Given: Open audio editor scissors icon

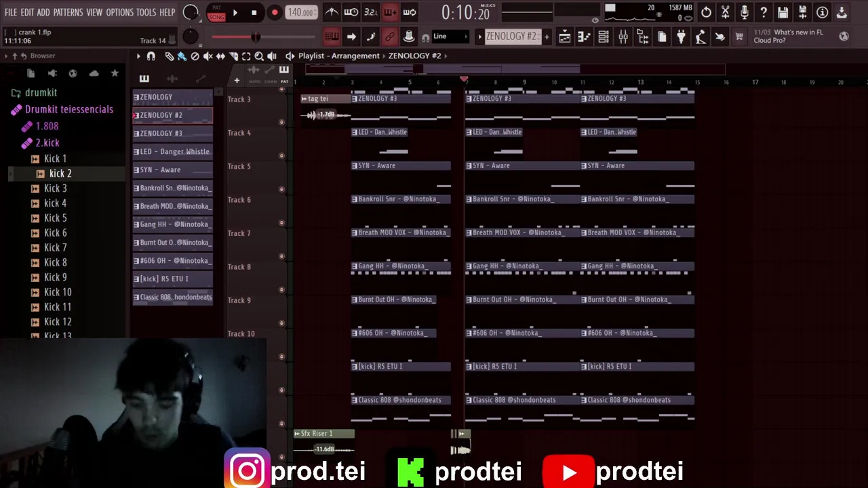Looking at the screenshot, I should click(725, 12).
